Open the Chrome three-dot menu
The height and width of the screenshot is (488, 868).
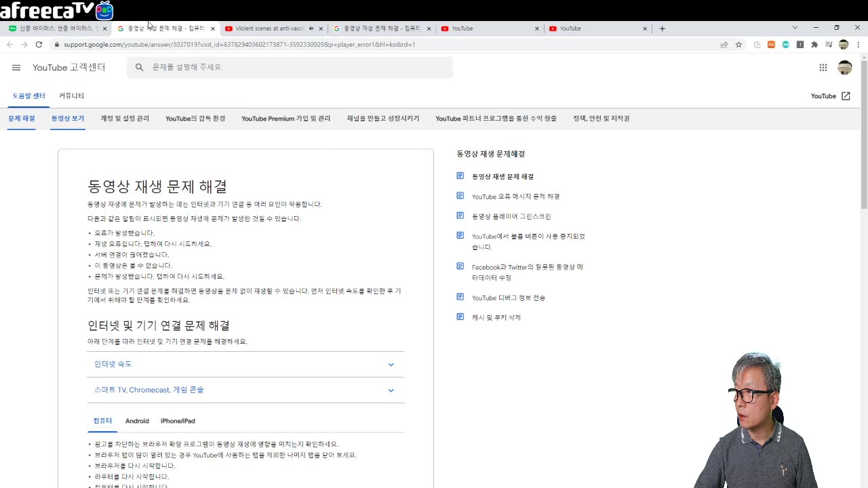(x=859, y=45)
